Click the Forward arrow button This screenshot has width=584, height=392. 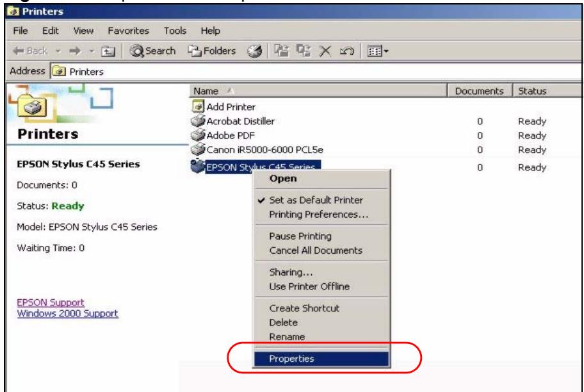pos(75,51)
